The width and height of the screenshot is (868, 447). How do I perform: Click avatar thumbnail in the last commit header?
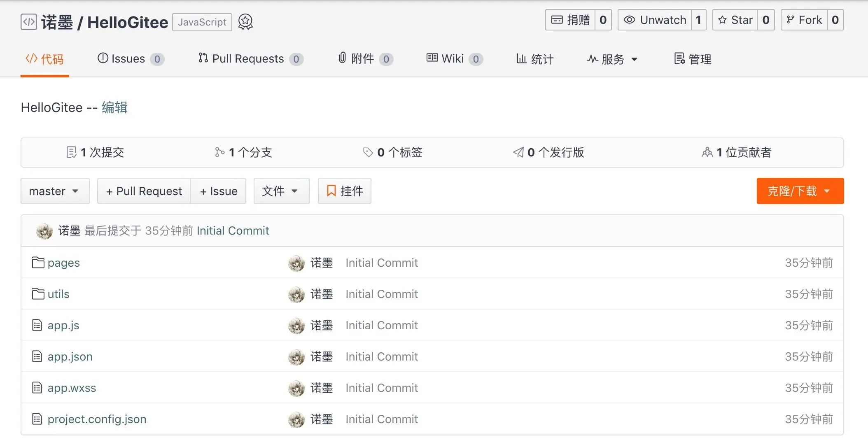[x=44, y=231]
